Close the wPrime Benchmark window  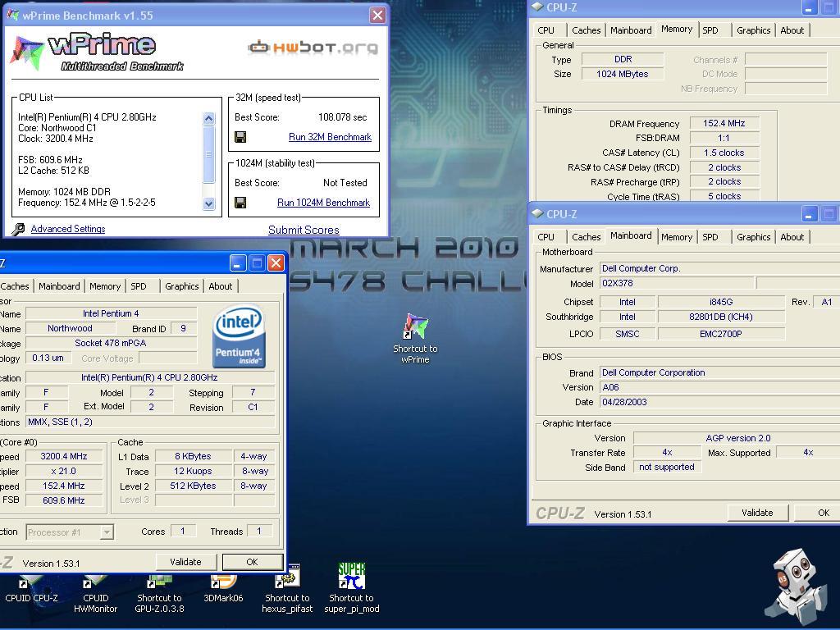point(377,15)
